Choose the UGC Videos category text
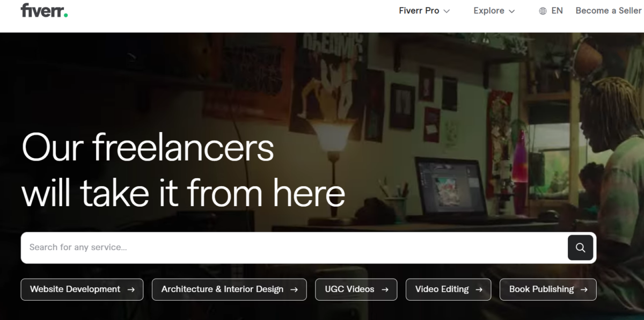Image resolution: width=644 pixels, height=320 pixels. (349, 289)
